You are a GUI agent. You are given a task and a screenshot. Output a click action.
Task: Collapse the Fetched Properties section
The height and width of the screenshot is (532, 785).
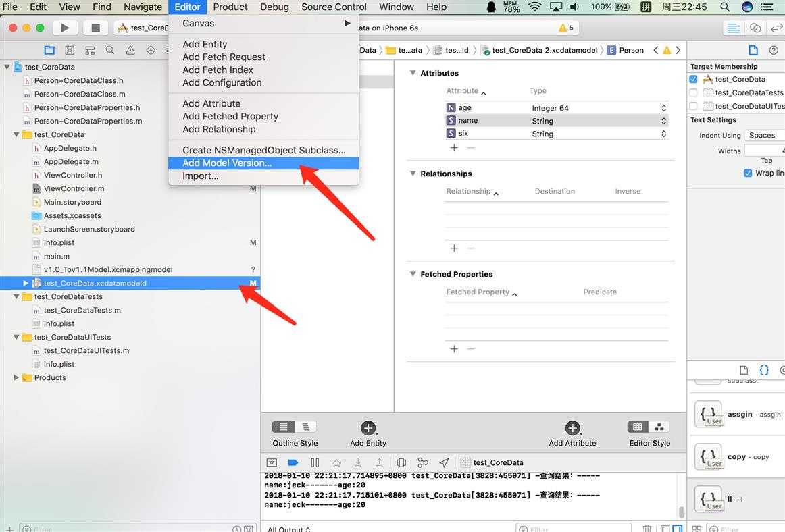[413, 274]
